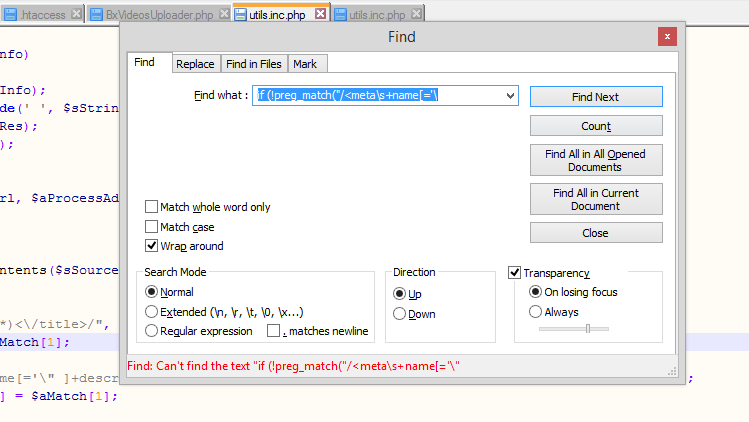Click editor text 'rl, $aProcessAd'

point(59,198)
